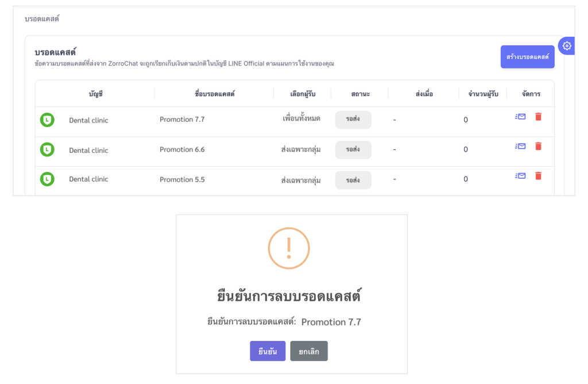The width and height of the screenshot is (588, 384).
Task: Delete Promotion 6.6 using trash icon
Action: (538, 146)
